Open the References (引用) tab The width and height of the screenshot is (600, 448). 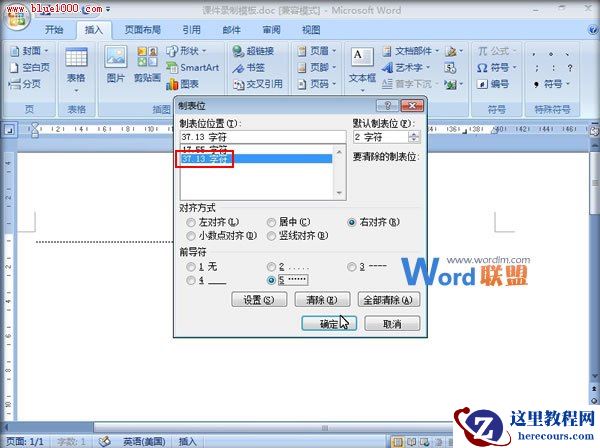pyautogui.click(x=191, y=30)
